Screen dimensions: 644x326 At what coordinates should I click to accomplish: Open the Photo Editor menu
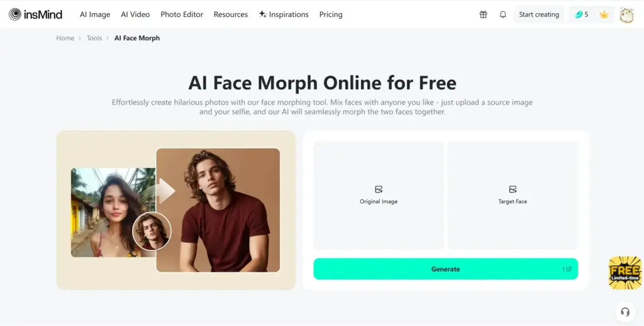(x=182, y=14)
